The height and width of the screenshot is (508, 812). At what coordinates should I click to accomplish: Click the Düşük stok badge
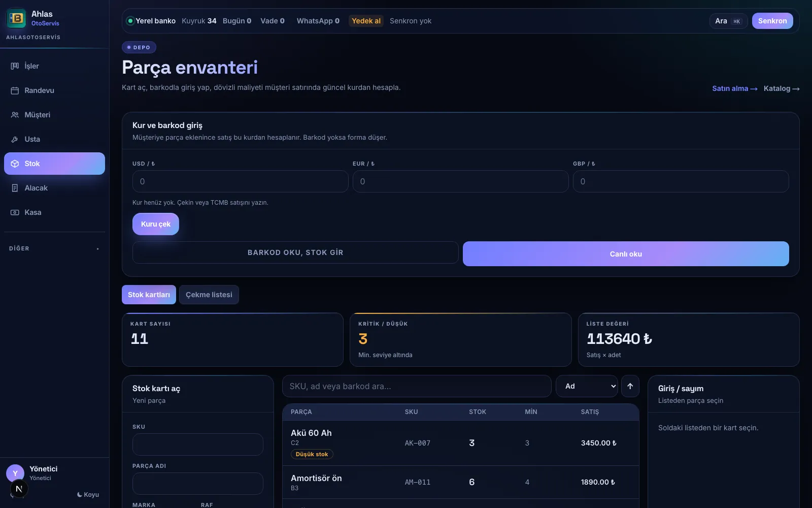pos(312,454)
